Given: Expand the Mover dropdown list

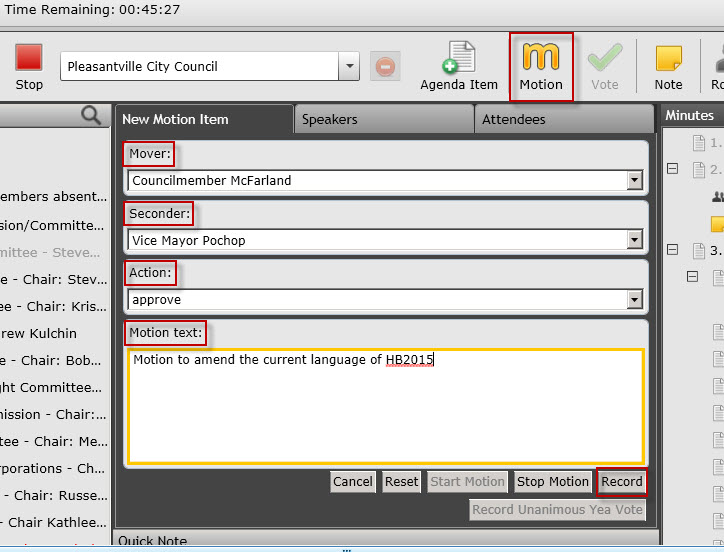Looking at the screenshot, I should point(633,181).
